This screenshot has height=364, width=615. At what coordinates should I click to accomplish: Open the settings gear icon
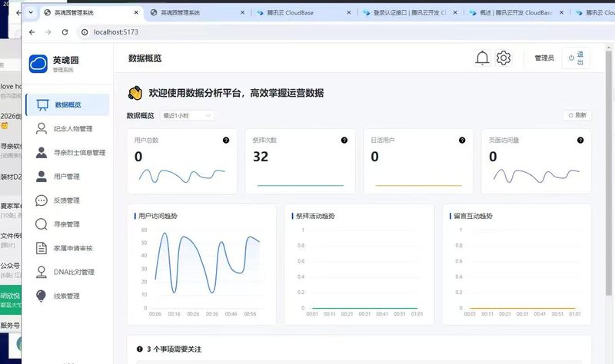click(x=504, y=58)
